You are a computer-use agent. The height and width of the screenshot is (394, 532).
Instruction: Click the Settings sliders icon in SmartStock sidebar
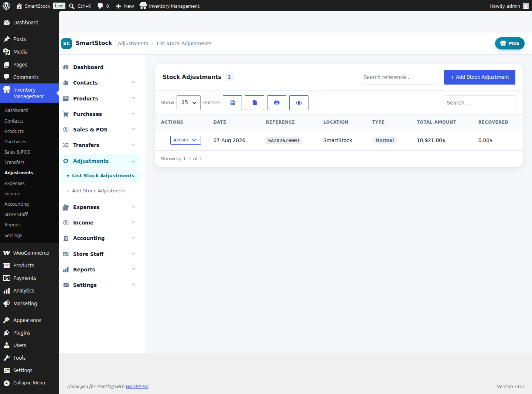click(66, 285)
